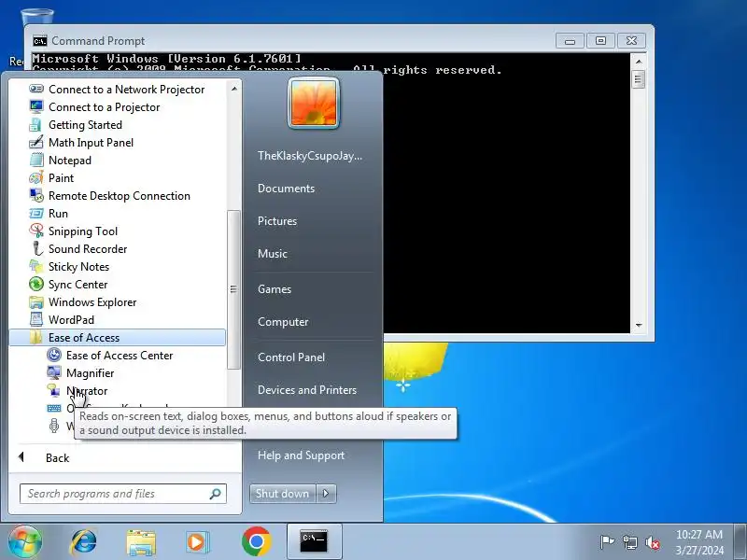Screen dimensions: 747x560
Task: Open muted volume tray icon
Action: [652, 542]
